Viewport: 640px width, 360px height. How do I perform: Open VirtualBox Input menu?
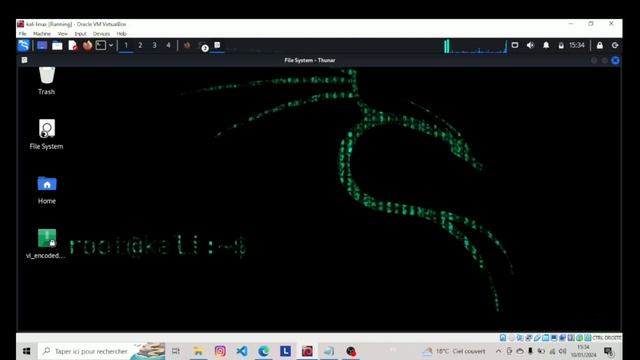[x=80, y=34]
